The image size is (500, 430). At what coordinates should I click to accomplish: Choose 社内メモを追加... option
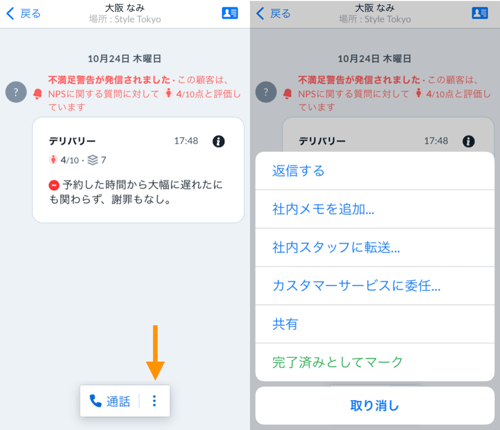(375, 209)
